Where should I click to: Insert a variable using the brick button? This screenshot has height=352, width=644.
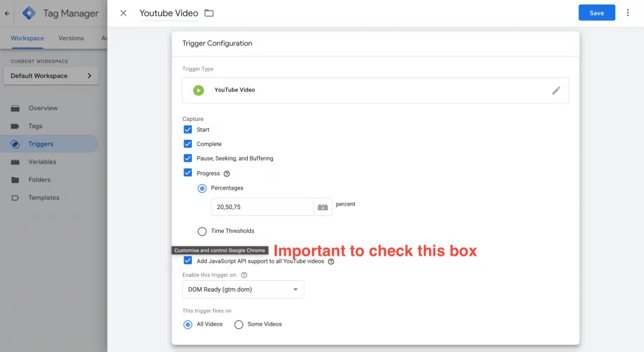click(x=323, y=207)
